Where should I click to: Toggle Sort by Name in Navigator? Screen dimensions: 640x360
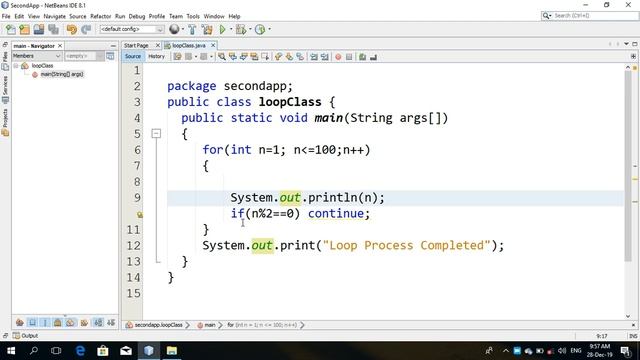[x=98, y=322]
